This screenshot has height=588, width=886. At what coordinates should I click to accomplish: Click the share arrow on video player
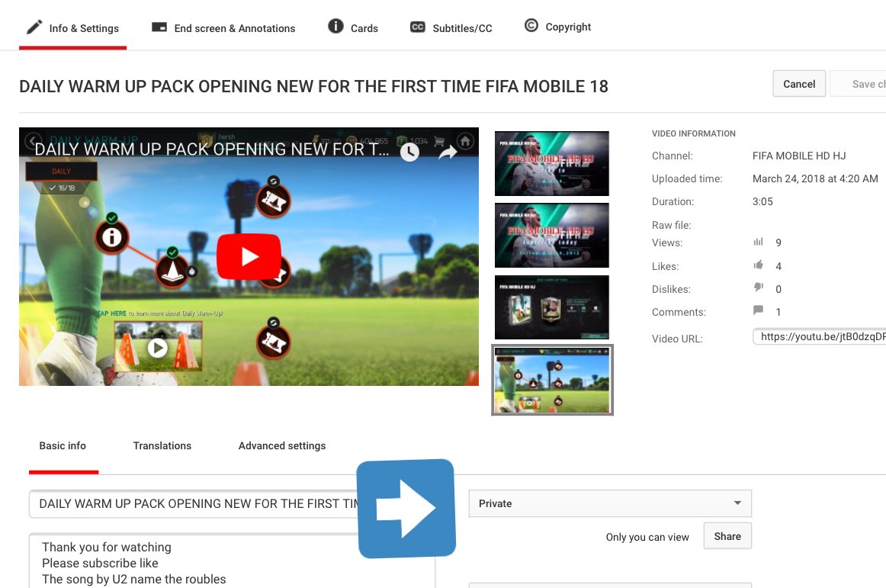[x=448, y=152]
